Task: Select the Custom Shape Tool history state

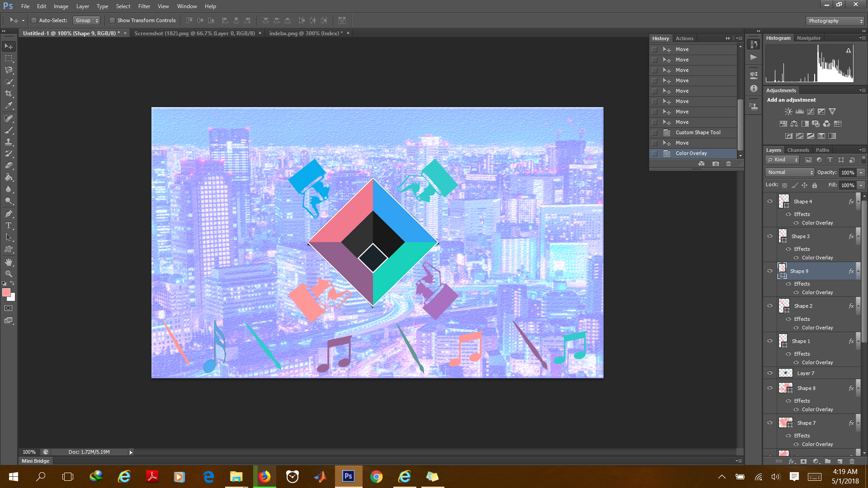Action: click(x=698, y=132)
